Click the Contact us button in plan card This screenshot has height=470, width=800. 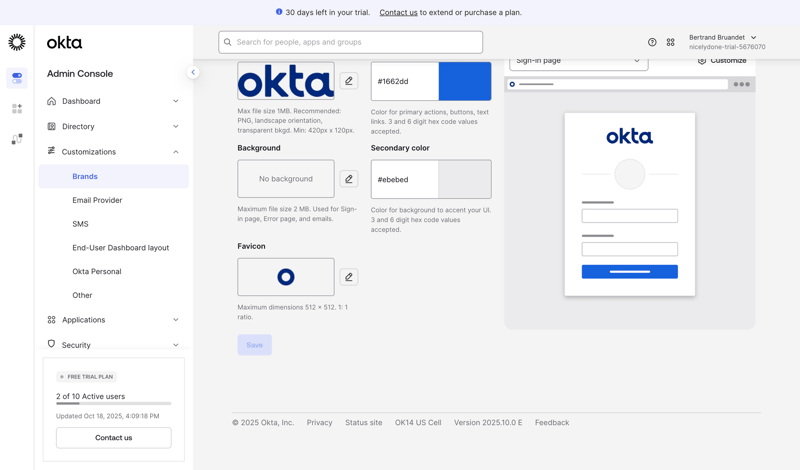click(114, 437)
